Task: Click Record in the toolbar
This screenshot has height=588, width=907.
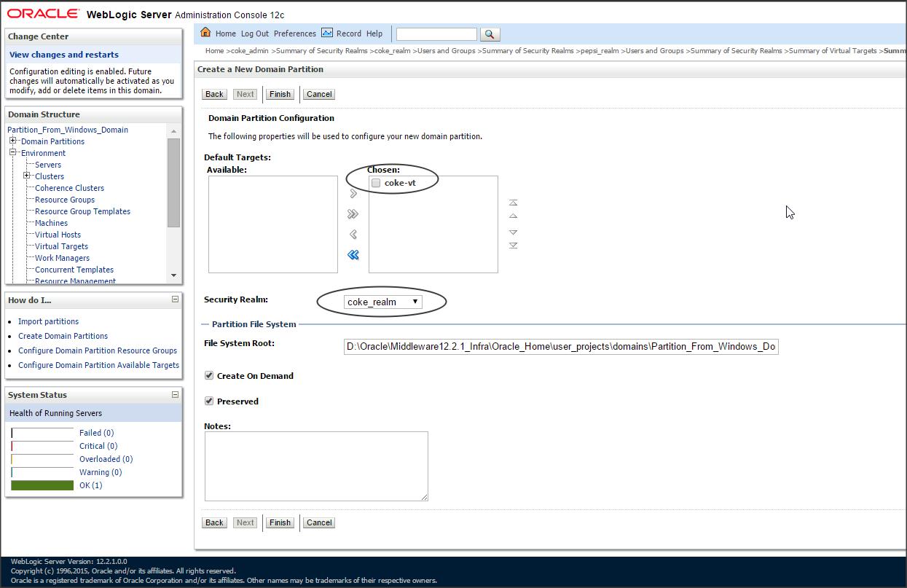Action: (x=349, y=34)
